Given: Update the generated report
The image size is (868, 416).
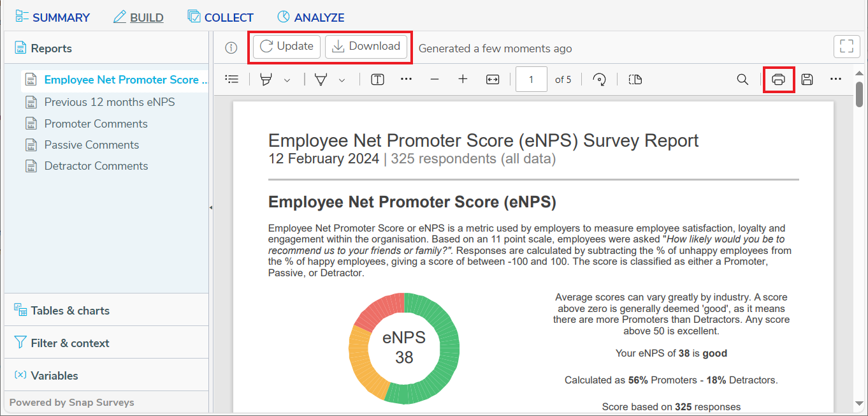Looking at the screenshot, I should click(286, 46).
